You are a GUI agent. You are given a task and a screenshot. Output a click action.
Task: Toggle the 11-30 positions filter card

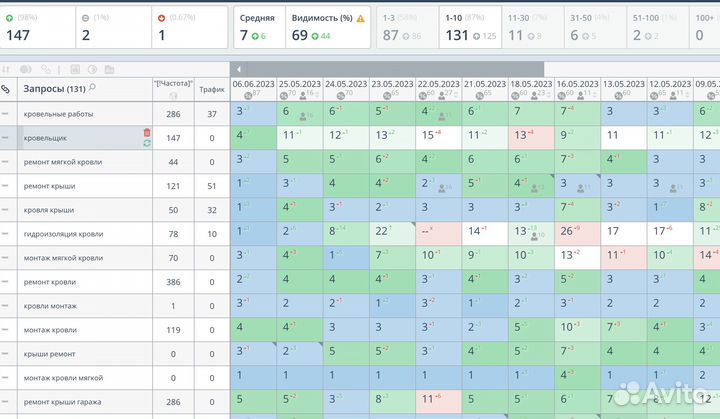531,27
